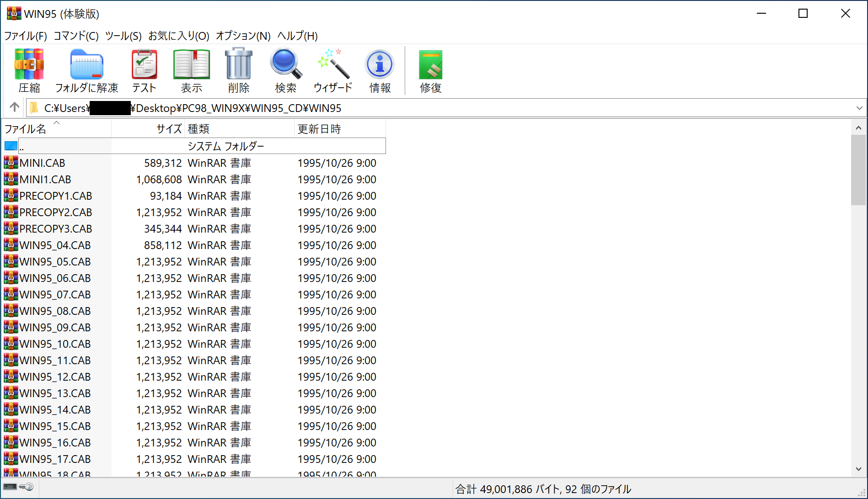868x499 pixels.
Task: Show archive 情報 (Info) icon
Action: (x=380, y=64)
